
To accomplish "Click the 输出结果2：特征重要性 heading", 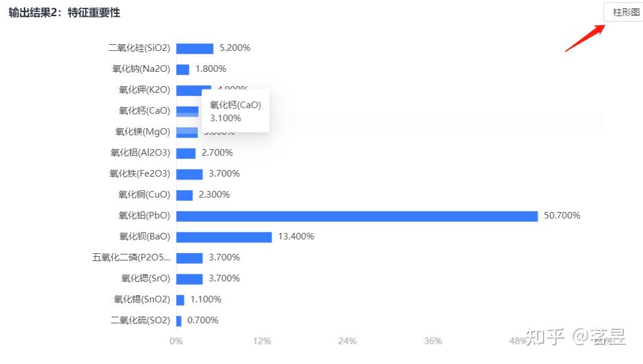I will coord(65,13).
